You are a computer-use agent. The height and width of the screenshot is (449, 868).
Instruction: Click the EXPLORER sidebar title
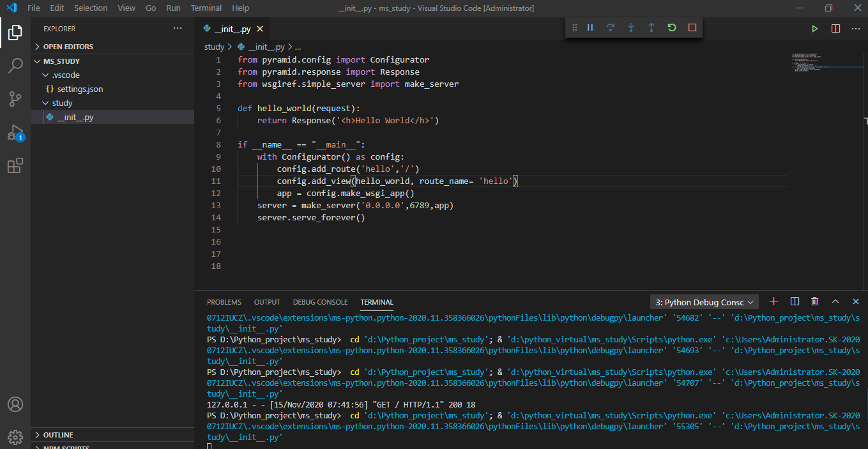pyautogui.click(x=59, y=29)
